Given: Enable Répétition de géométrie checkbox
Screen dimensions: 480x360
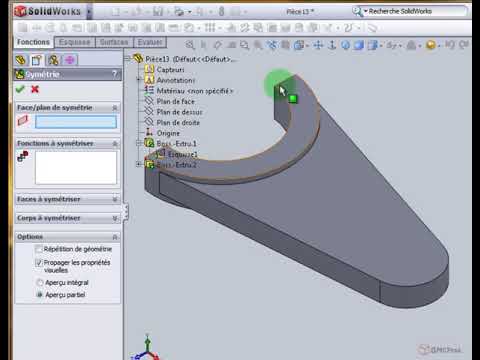Looking at the screenshot, I should pos(39,249).
